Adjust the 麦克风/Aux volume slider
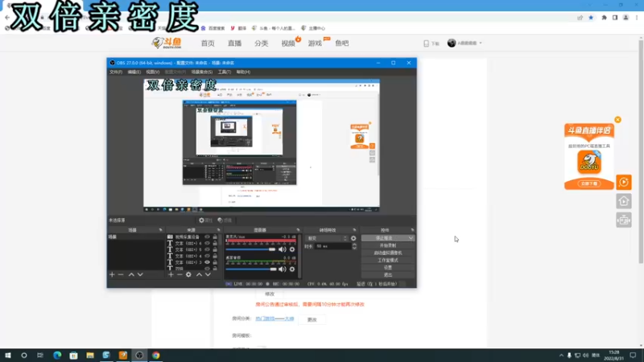Screen dimensions: 644x362 click(x=250, y=249)
